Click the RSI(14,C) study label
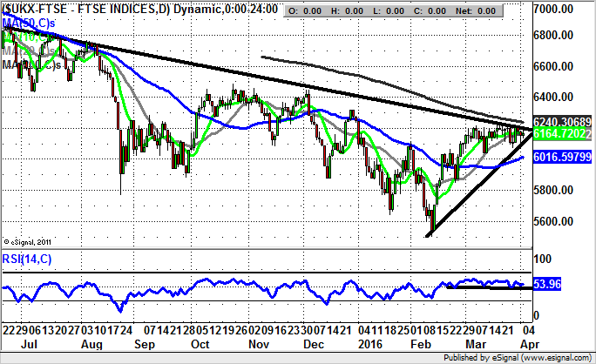 pyautogui.click(x=28, y=256)
